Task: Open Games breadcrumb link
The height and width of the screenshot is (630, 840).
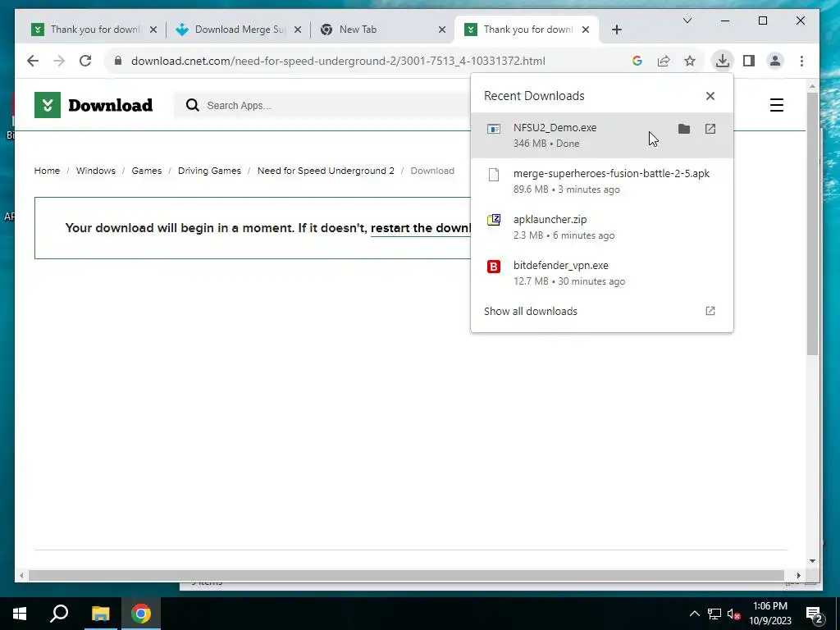Action: coord(146,171)
